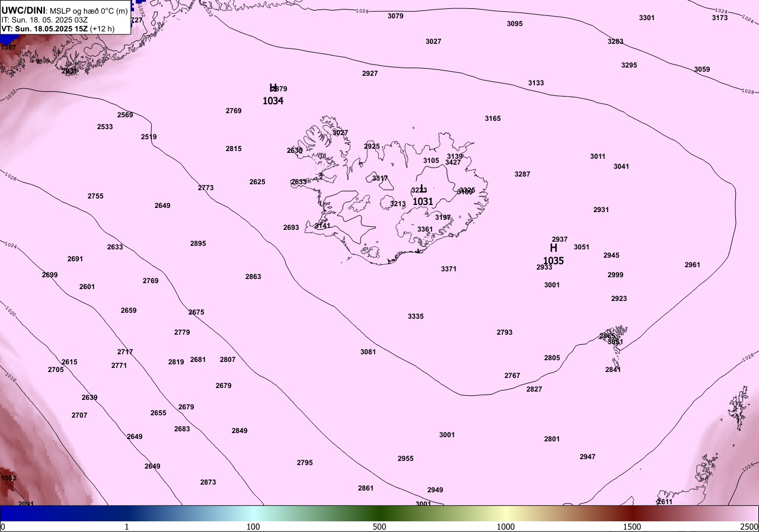This screenshot has height=532, width=759.
Task: Click the height value 2691
Action: (75, 259)
